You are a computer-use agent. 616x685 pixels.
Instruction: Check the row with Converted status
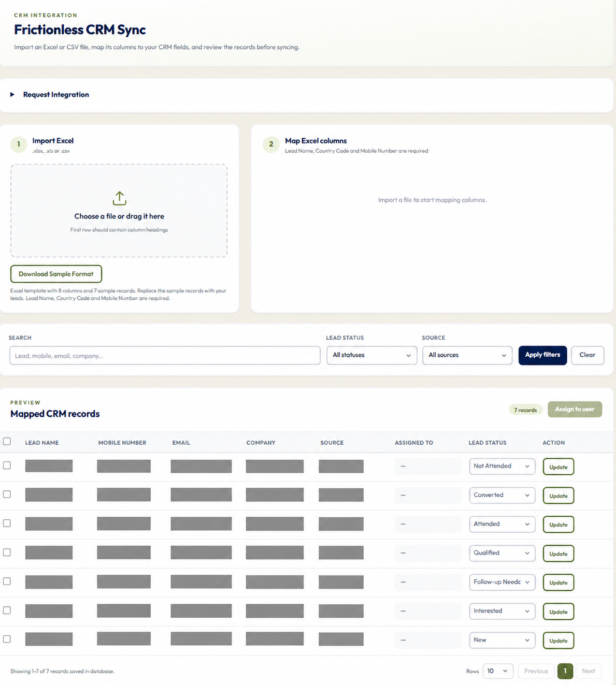(x=7, y=494)
